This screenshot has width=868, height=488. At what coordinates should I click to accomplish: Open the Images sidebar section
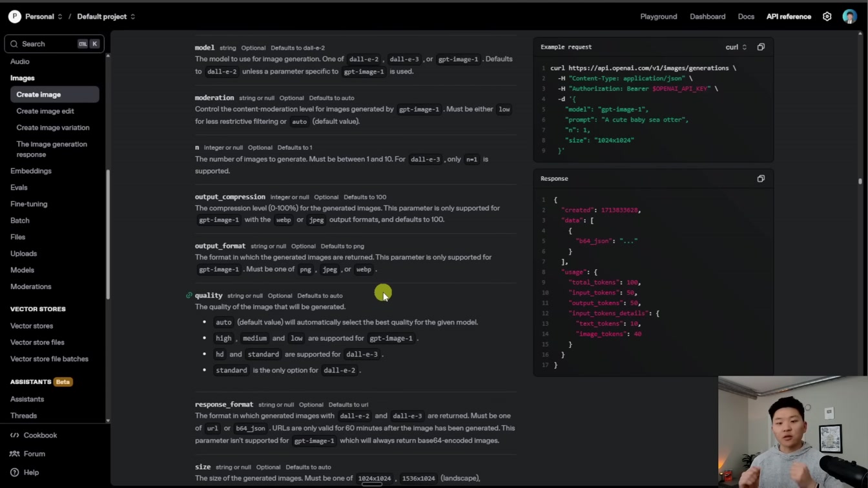(23, 78)
